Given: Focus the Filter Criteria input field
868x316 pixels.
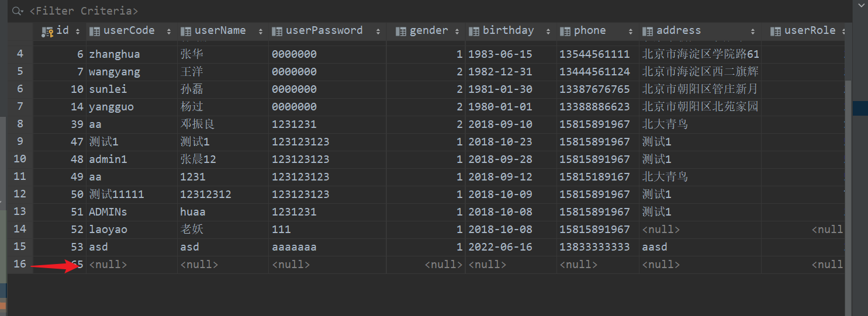Looking at the screenshot, I should coord(234,11).
